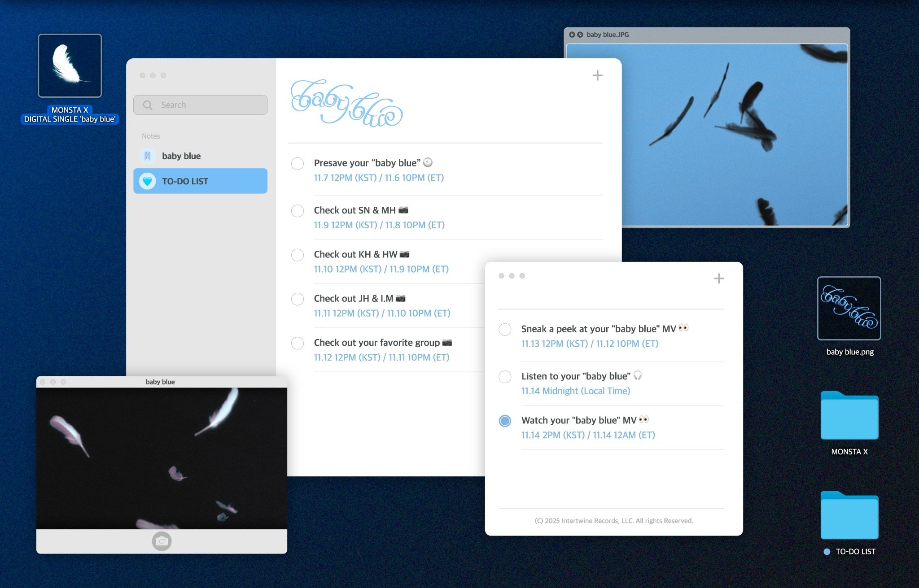Viewport: 919px width, 588px height.
Task: Click the camera capture button
Action: pos(162,541)
